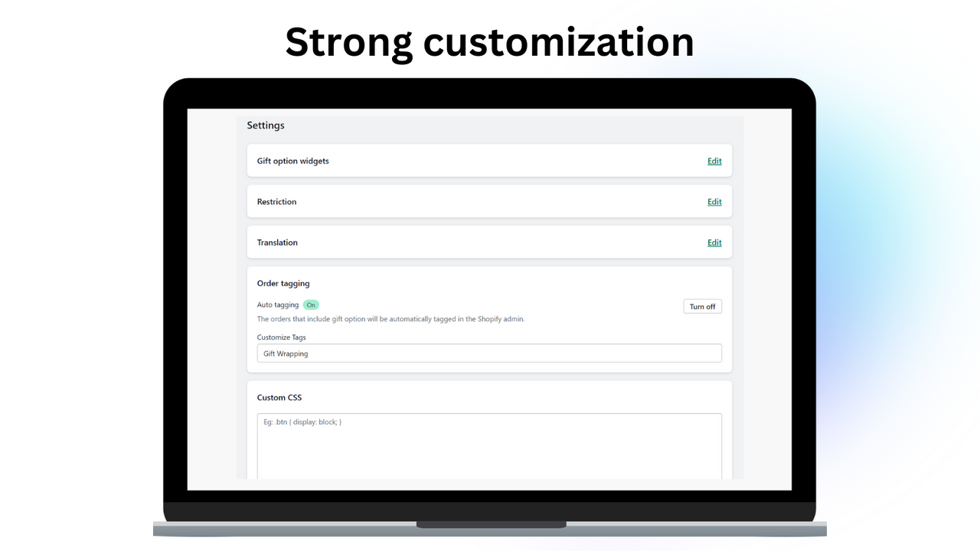
Task: Click the Settings page heading
Action: pyautogui.click(x=266, y=126)
